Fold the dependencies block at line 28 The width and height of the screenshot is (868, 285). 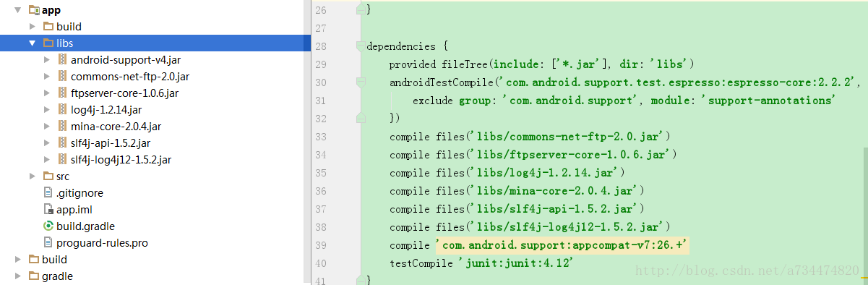(360, 46)
